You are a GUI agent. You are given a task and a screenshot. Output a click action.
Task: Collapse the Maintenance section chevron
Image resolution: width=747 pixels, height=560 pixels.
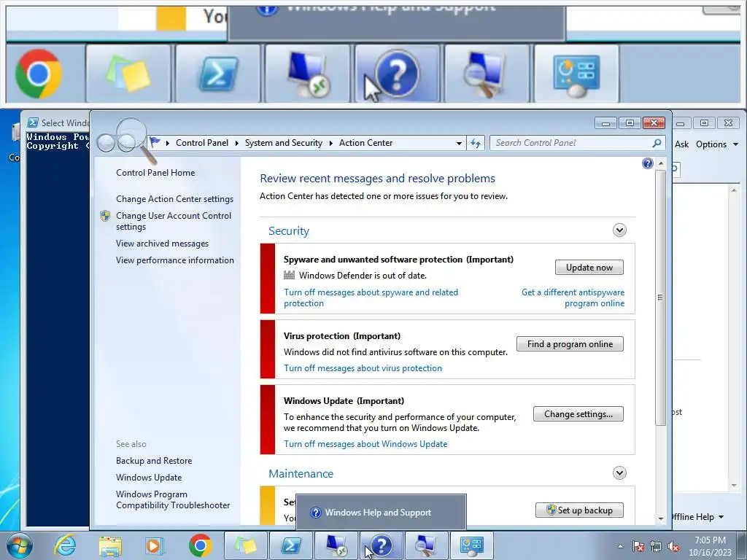coord(619,473)
